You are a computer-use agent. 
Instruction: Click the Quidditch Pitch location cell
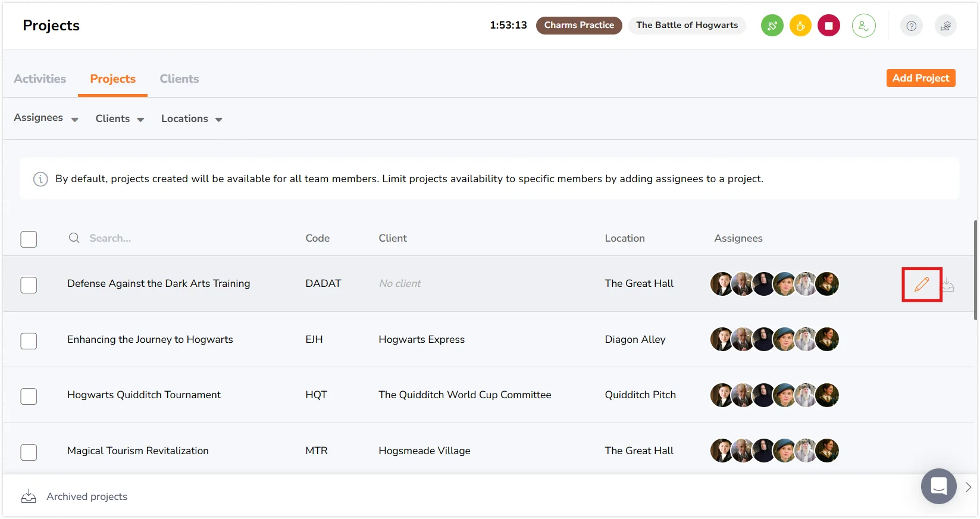(x=640, y=395)
